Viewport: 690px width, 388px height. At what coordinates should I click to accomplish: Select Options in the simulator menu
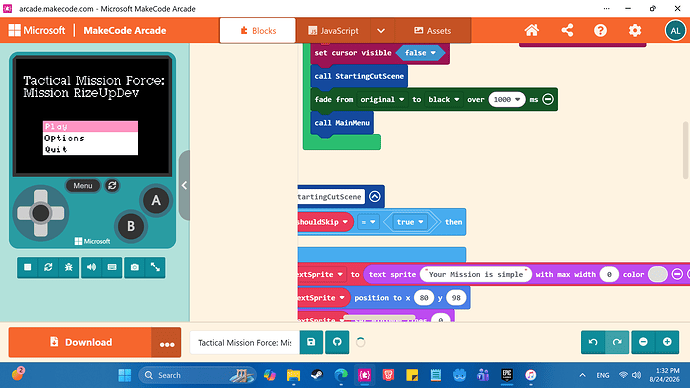pos(90,138)
